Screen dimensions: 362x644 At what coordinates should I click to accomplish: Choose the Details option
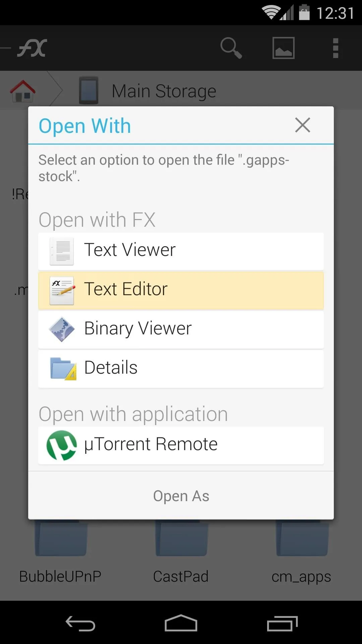click(181, 369)
